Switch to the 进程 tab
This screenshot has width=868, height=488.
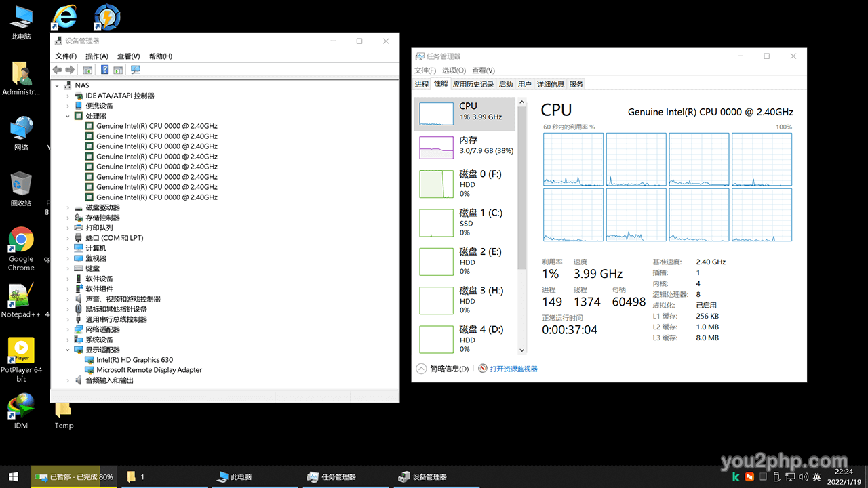(x=422, y=84)
